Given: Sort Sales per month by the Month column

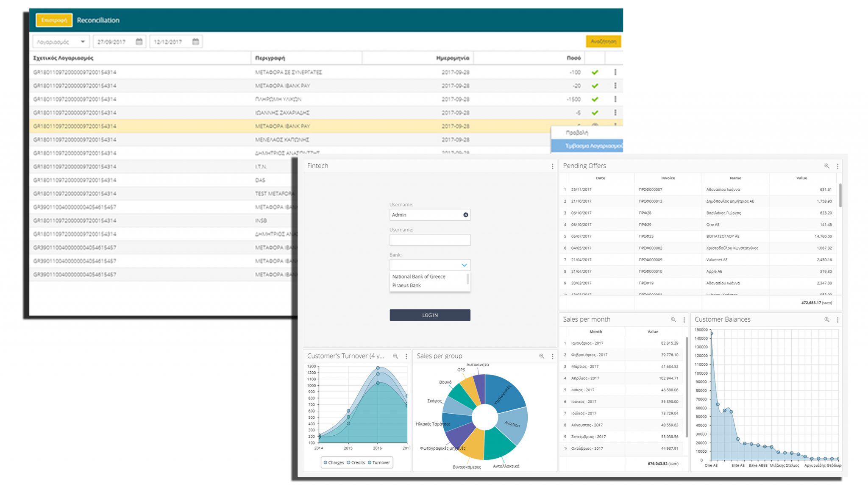Looking at the screenshot, I should pyautogui.click(x=595, y=331).
